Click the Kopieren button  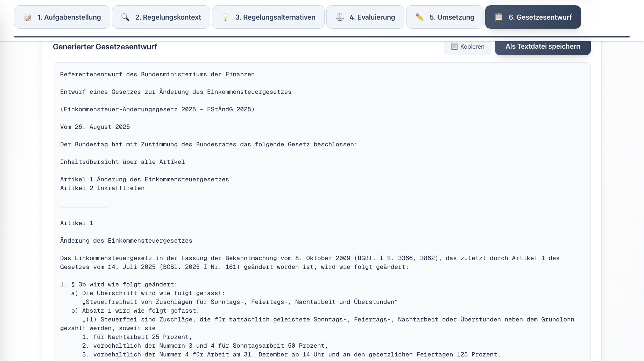467,47
